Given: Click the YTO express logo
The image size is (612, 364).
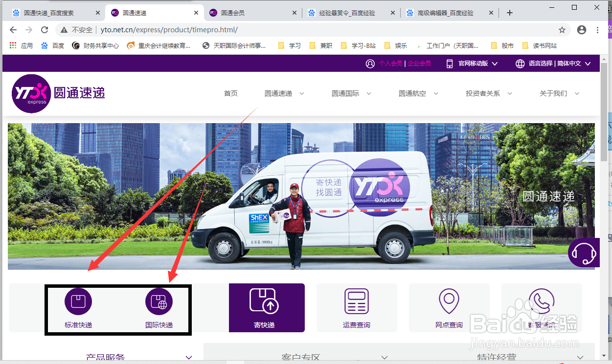Looking at the screenshot, I should pyautogui.click(x=31, y=93).
